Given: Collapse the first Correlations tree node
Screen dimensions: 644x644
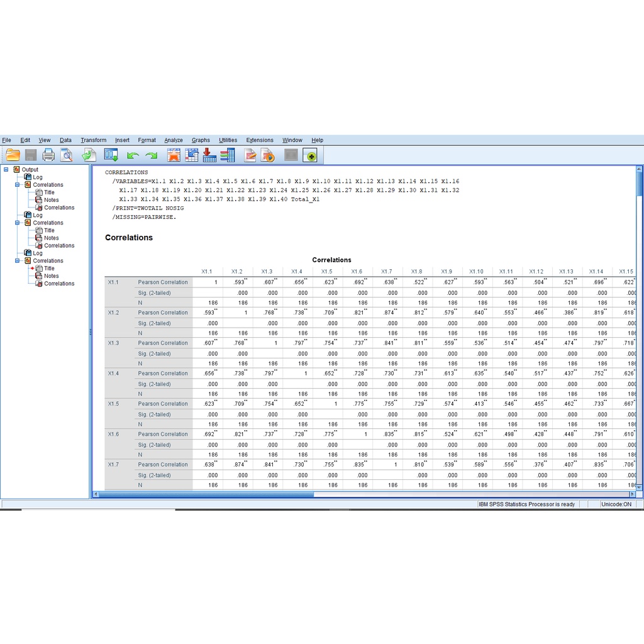Looking at the screenshot, I should coord(18,185).
